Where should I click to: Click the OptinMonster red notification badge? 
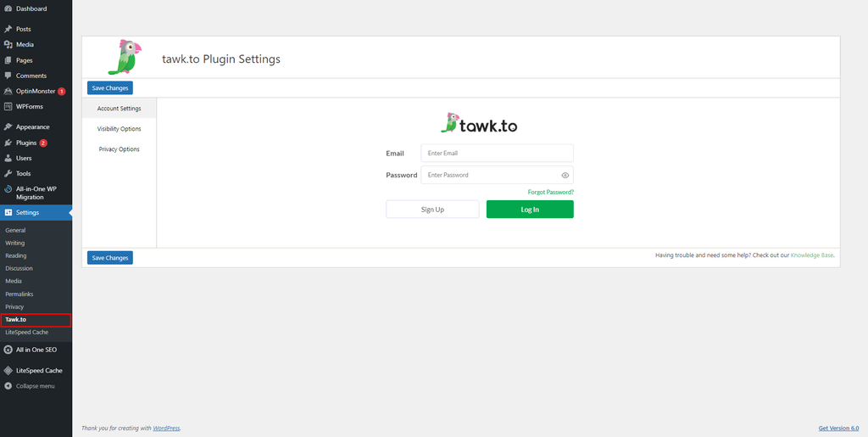coord(61,92)
